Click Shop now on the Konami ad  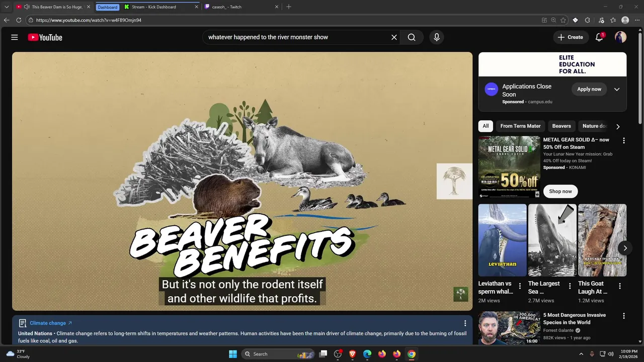click(x=560, y=191)
